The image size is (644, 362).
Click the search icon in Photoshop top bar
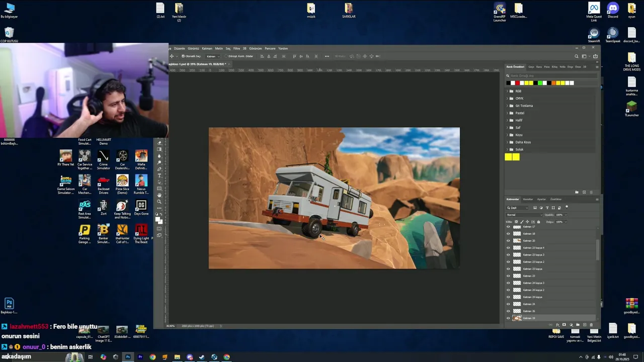(x=577, y=56)
